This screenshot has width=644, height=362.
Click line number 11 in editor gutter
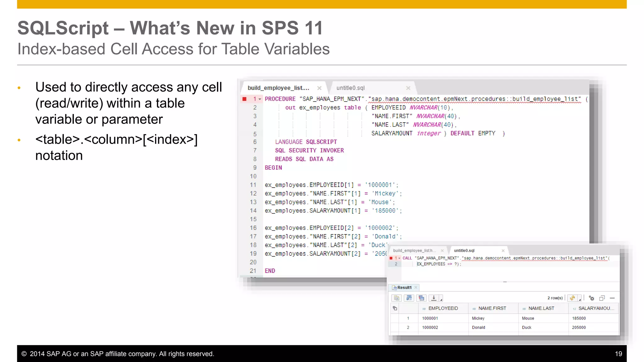pos(253,185)
